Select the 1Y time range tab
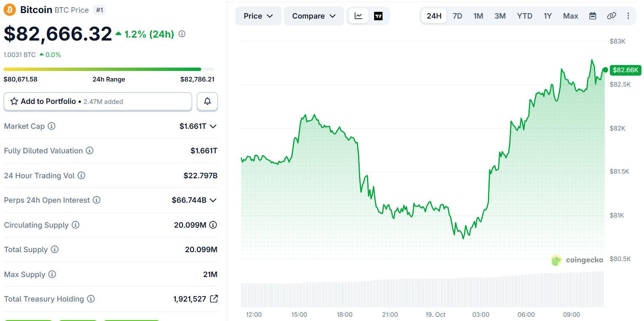This screenshot has width=644, height=321. point(547,16)
